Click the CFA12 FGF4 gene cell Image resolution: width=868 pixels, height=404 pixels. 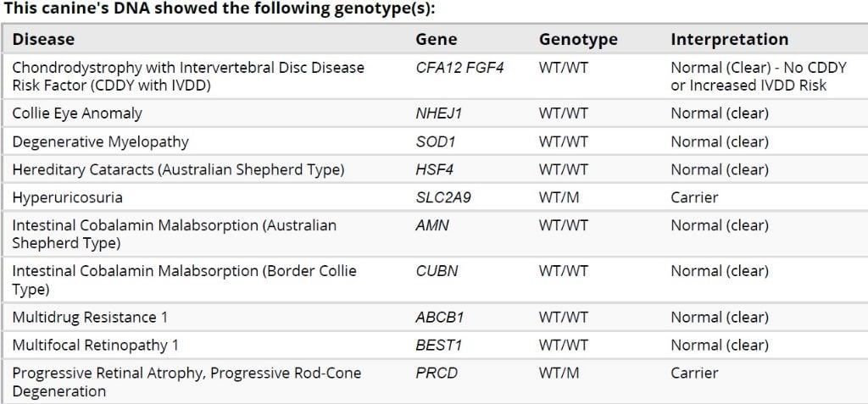coord(459,68)
